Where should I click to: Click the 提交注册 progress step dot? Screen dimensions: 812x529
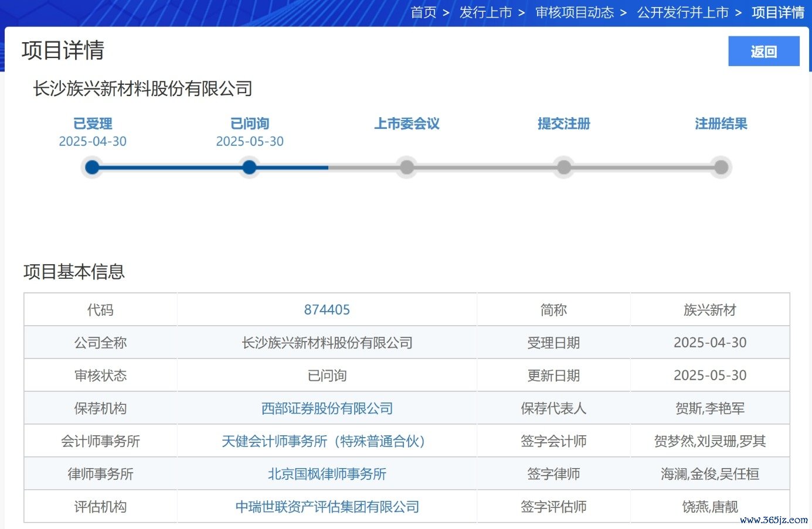(x=563, y=168)
